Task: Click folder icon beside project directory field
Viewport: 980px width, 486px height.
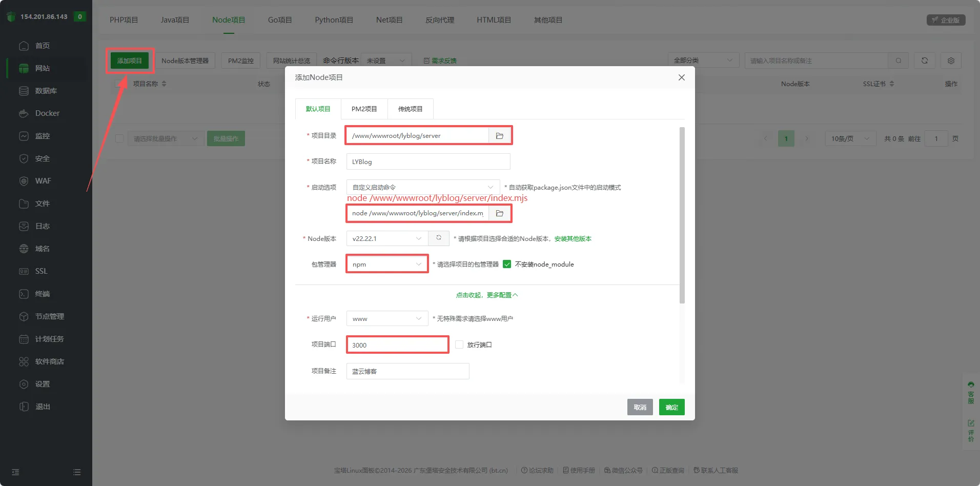Action: [500, 136]
